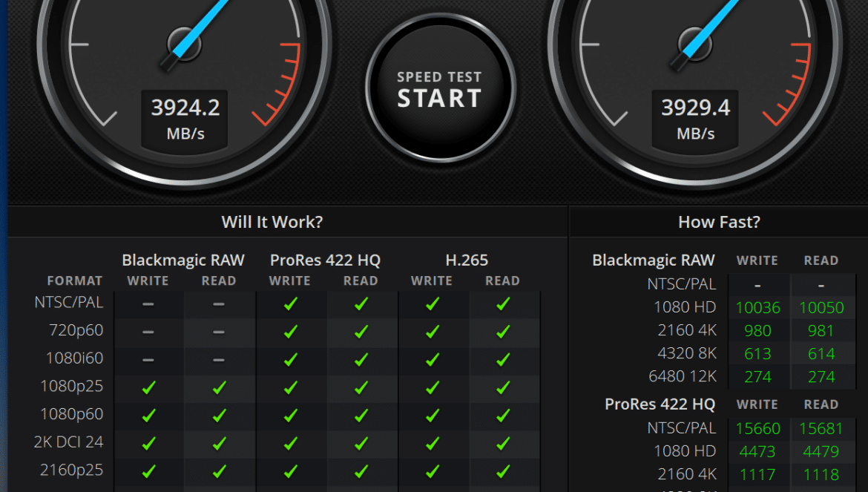
Task: Select the "How Fast?" panel heading
Action: pyautogui.click(x=719, y=222)
